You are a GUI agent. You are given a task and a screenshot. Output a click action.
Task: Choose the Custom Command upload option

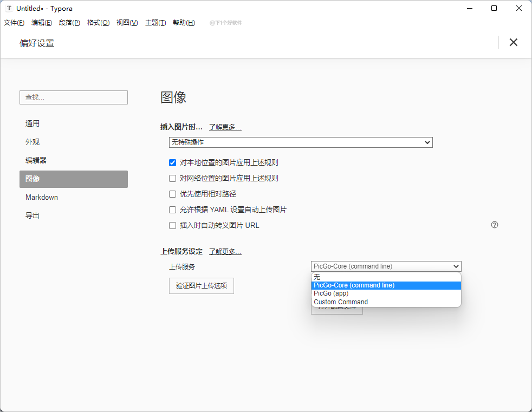[x=386, y=302]
